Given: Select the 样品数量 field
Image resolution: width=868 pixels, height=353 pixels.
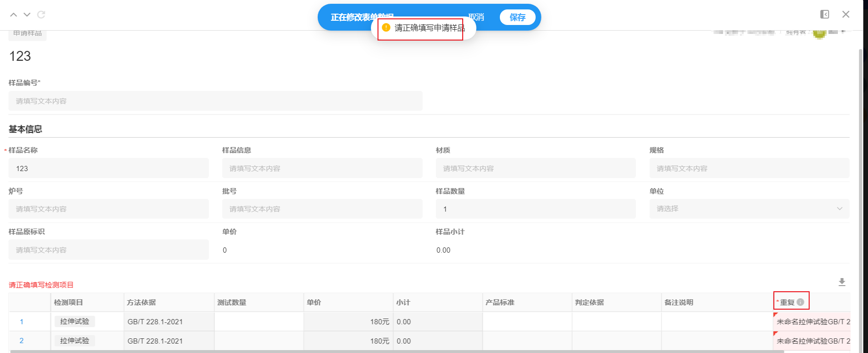Looking at the screenshot, I should [x=535, y=209].
